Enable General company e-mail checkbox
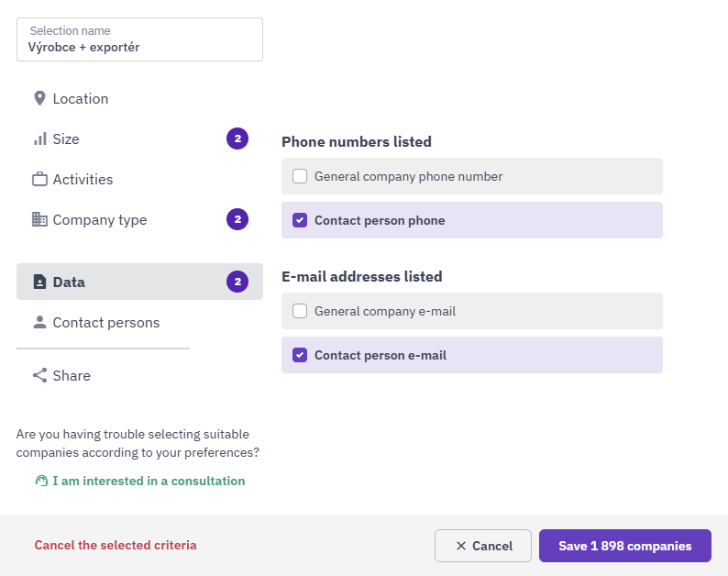The image size is (728, 576). coord(300,311)
